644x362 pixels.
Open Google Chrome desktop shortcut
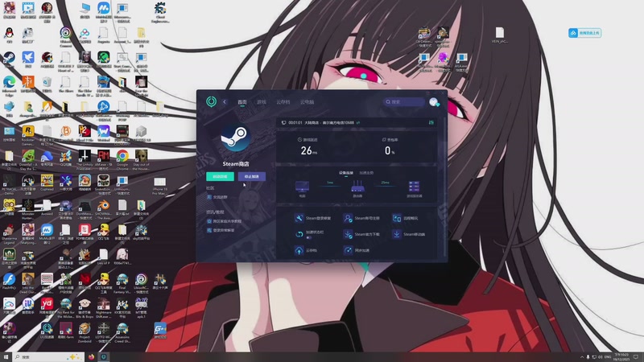pyautogui.click(x=122, y=159)
